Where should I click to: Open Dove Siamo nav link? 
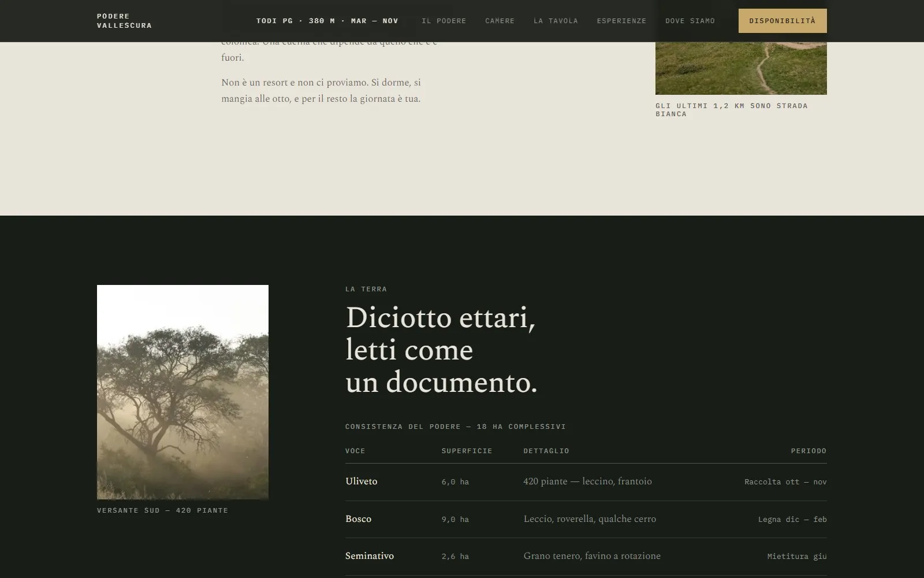[690, 21]
